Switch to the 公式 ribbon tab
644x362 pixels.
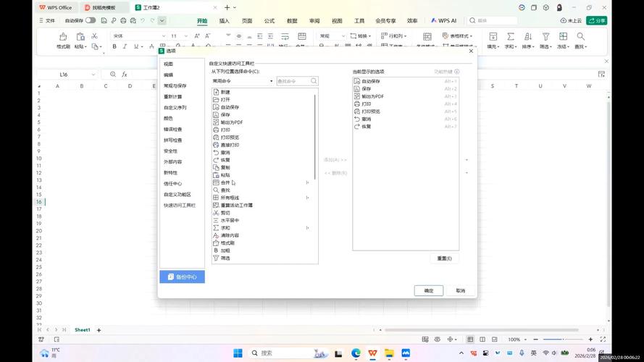coord(269,20)
